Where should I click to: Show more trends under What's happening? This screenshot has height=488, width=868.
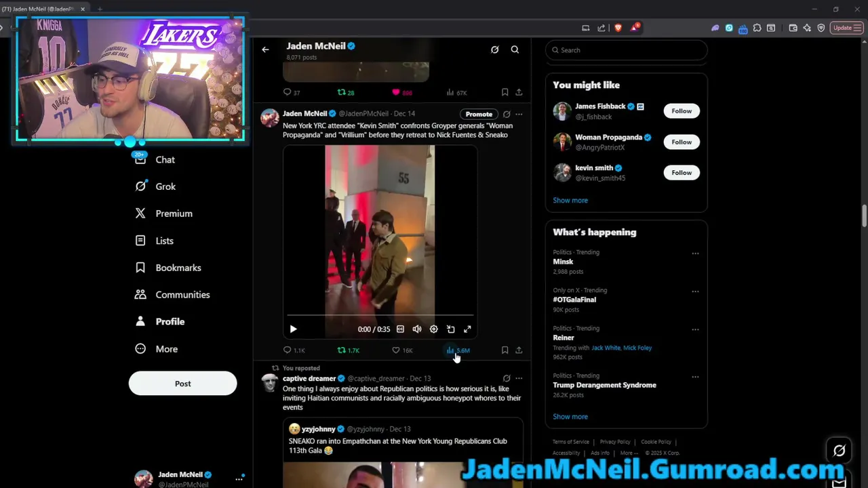coord(570,417)
